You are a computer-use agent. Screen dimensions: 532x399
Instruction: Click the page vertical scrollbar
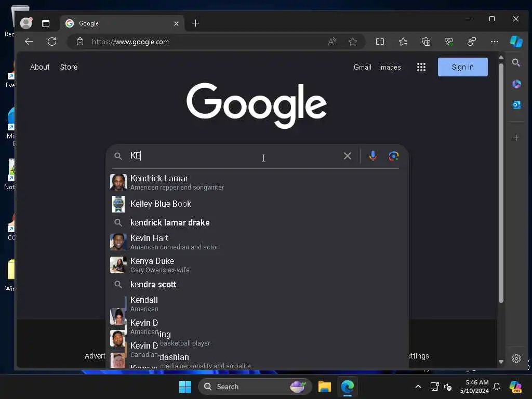501,183
